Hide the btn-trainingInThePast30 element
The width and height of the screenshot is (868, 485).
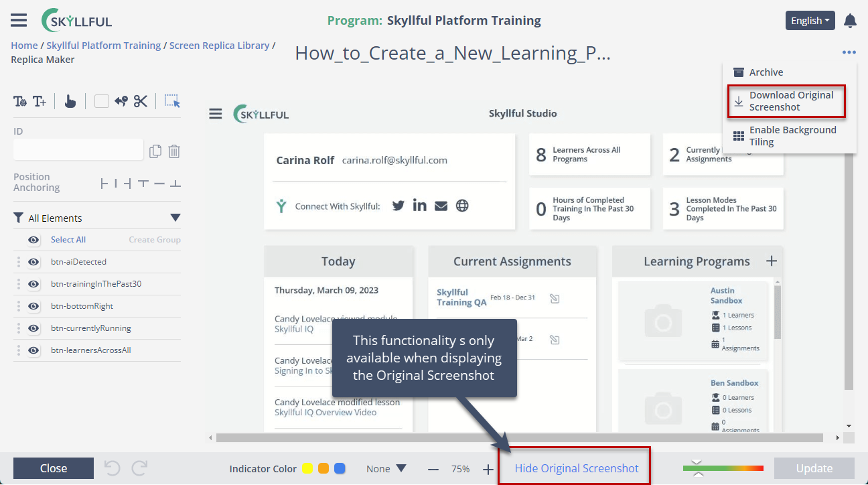pyautogui.click(x=33, y=284)
